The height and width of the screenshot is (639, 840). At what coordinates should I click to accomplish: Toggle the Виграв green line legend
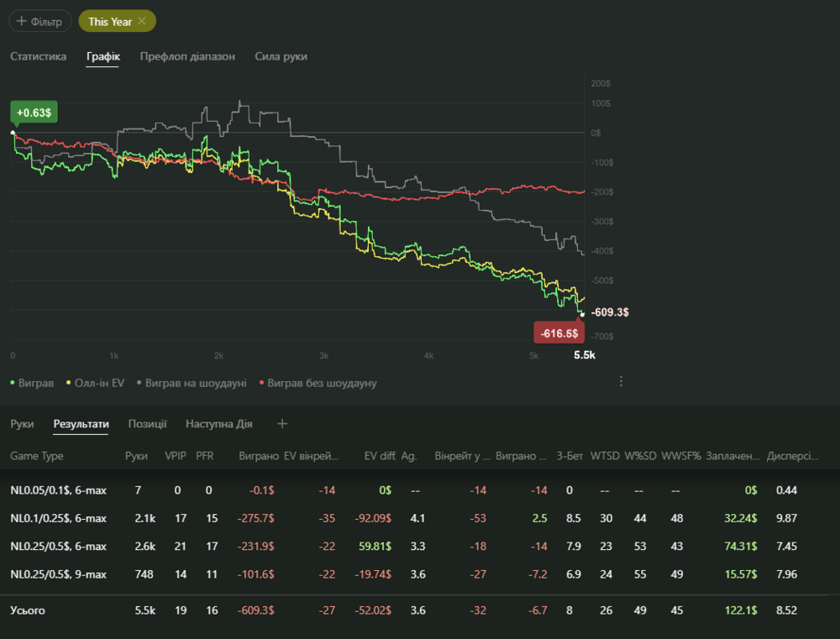[x=32, y=383]
